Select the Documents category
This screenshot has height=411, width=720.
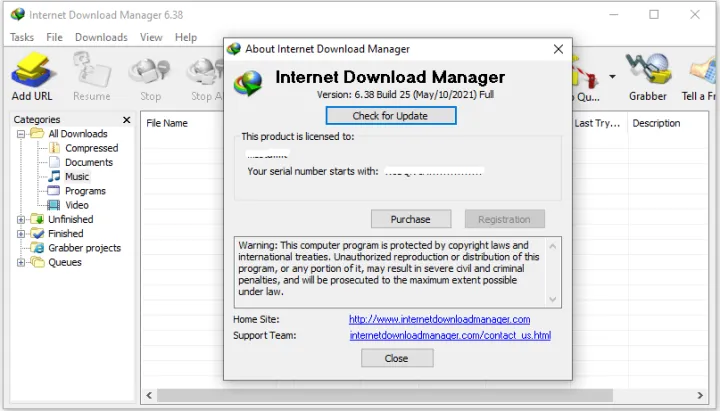[89, 162]
